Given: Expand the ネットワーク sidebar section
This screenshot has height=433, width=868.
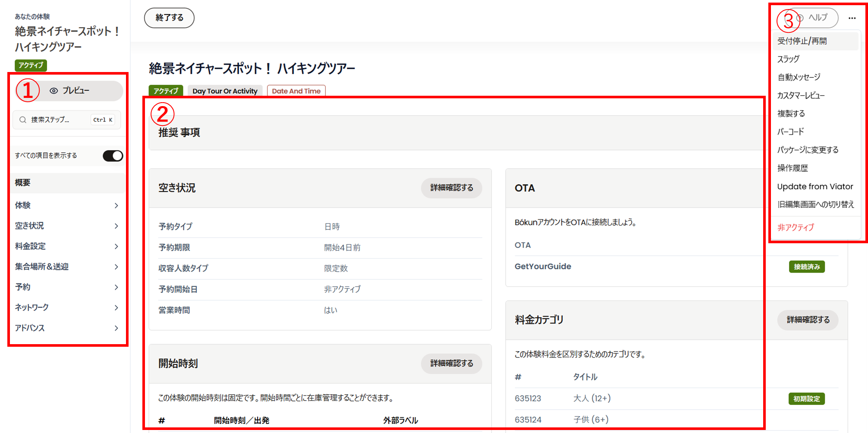Looking at the screenshot, I should tap(67, 307).
